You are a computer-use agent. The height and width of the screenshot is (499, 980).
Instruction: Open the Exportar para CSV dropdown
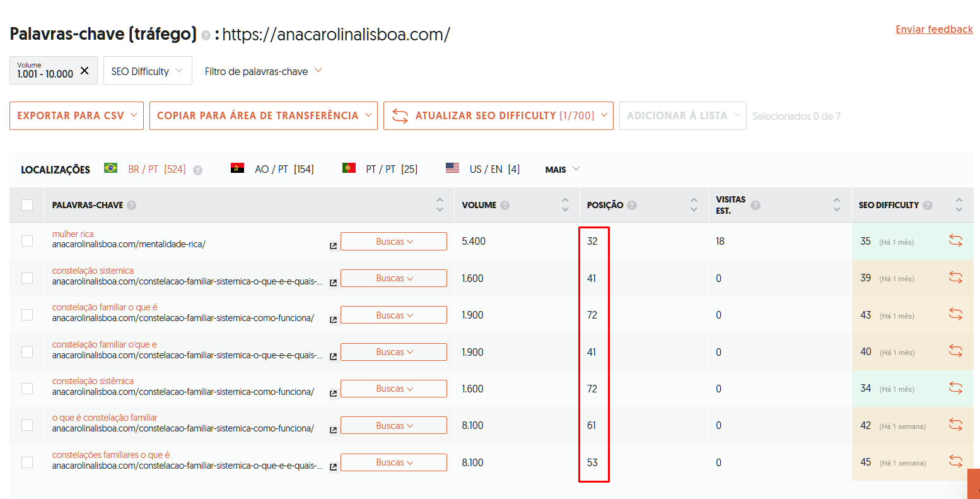(x=76, y=115)
